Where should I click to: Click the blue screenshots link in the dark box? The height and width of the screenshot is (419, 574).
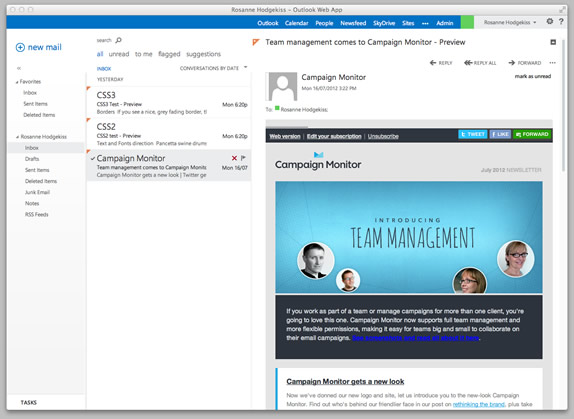(x=415, y=338)
